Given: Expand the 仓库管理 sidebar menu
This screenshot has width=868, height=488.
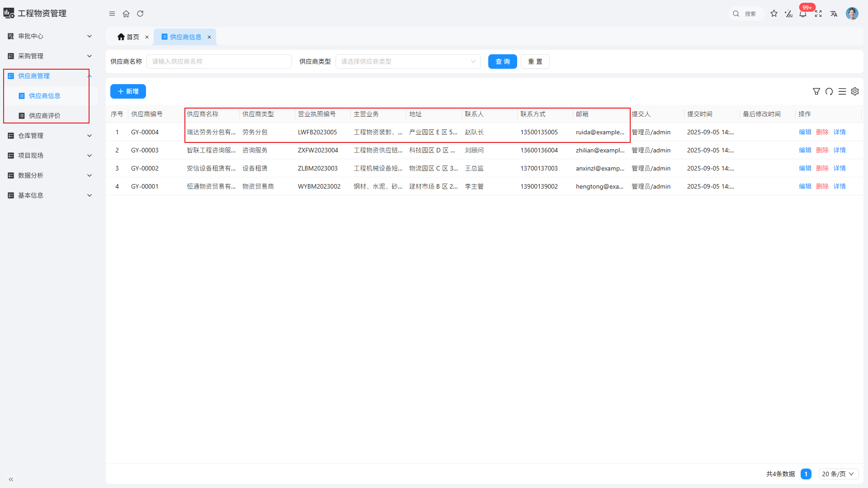Looking at the screenshot, I should click(50, 136).
